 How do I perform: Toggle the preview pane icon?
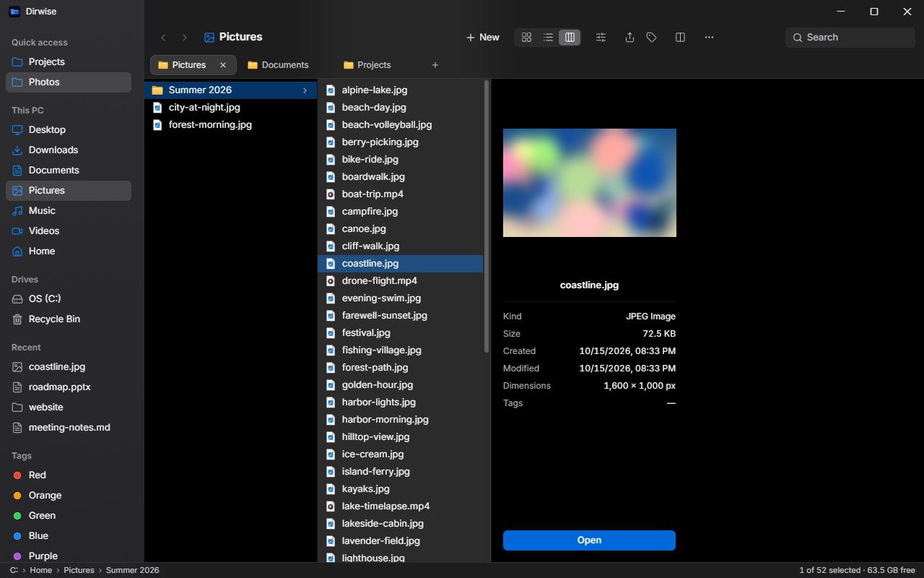click(680, 38)
